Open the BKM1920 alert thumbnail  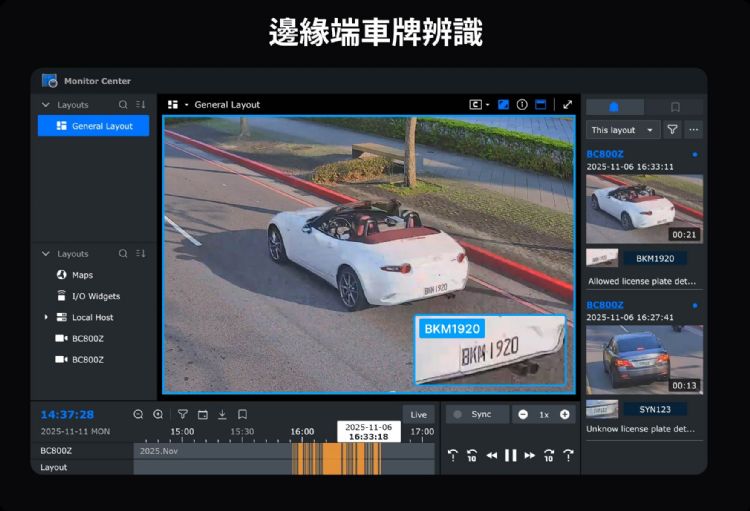(x=644, y=209)
